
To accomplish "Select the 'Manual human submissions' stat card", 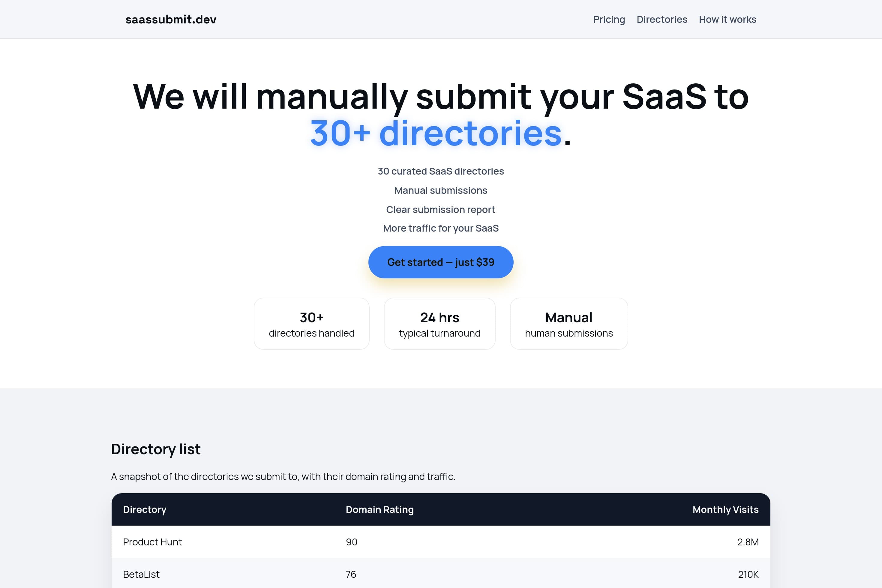I will 568,323.
